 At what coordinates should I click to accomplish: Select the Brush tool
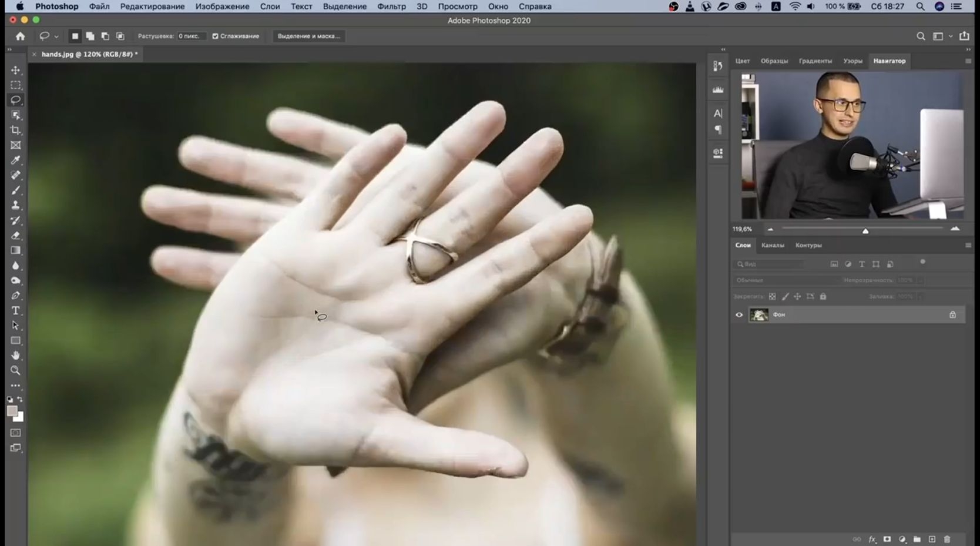click(16, 190)
